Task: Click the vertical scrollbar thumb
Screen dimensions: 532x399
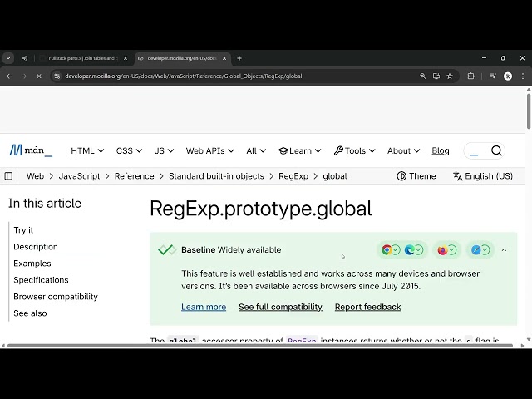Action: click(529, 111)
